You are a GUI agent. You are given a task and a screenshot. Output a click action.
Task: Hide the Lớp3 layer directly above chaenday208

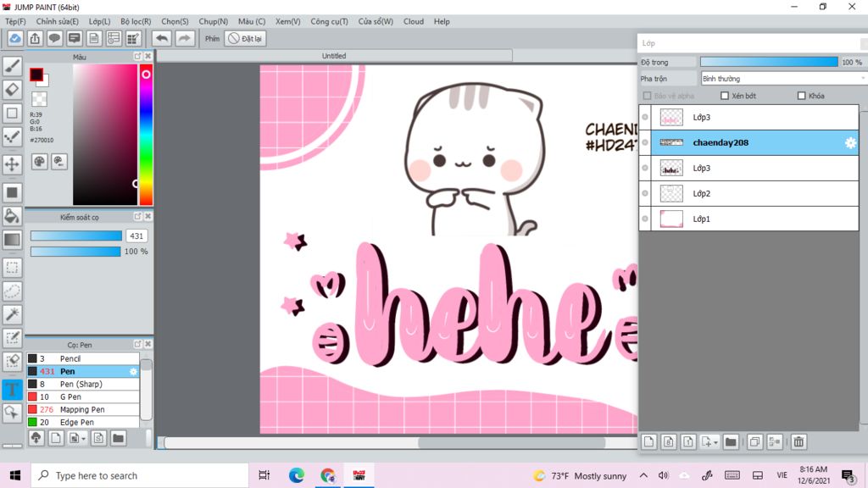click(x=645, y=117)
